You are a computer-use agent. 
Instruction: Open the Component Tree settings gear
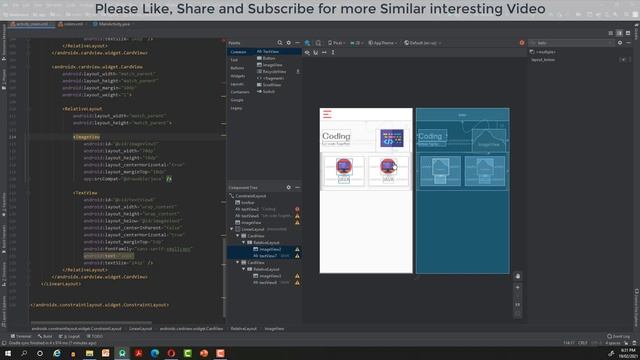(x=289, y=187)
